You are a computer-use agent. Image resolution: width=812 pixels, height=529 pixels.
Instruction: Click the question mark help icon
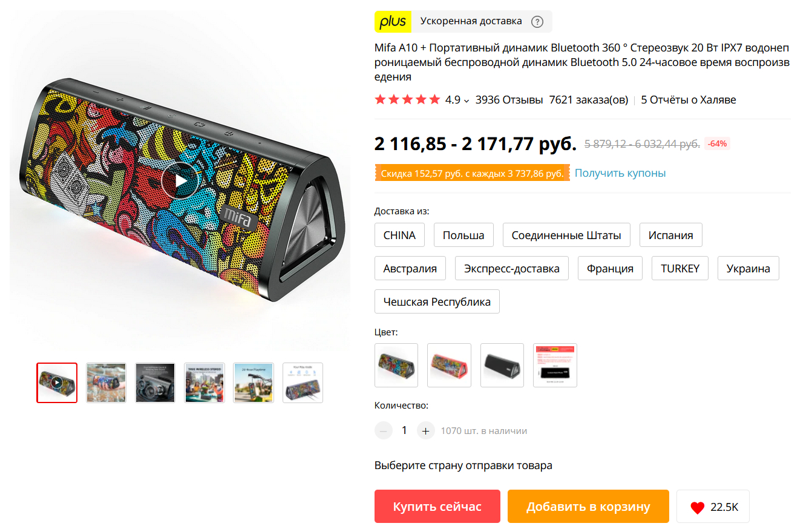point(537,22)
